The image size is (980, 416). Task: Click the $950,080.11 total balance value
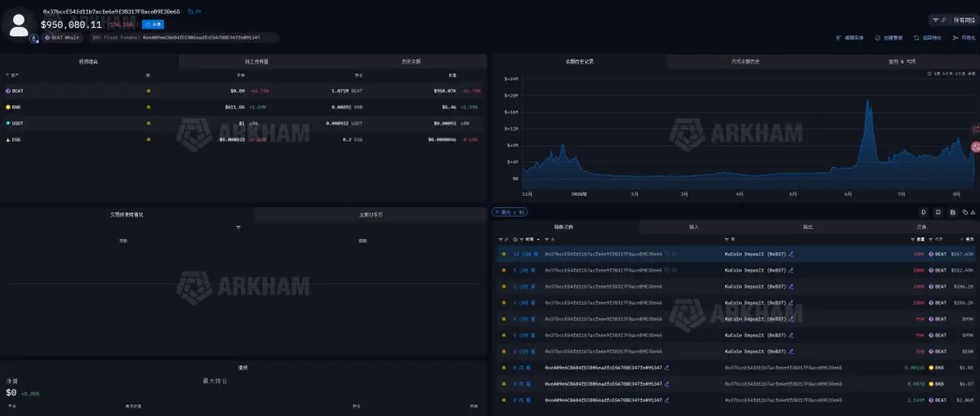(x=71, y=24)
